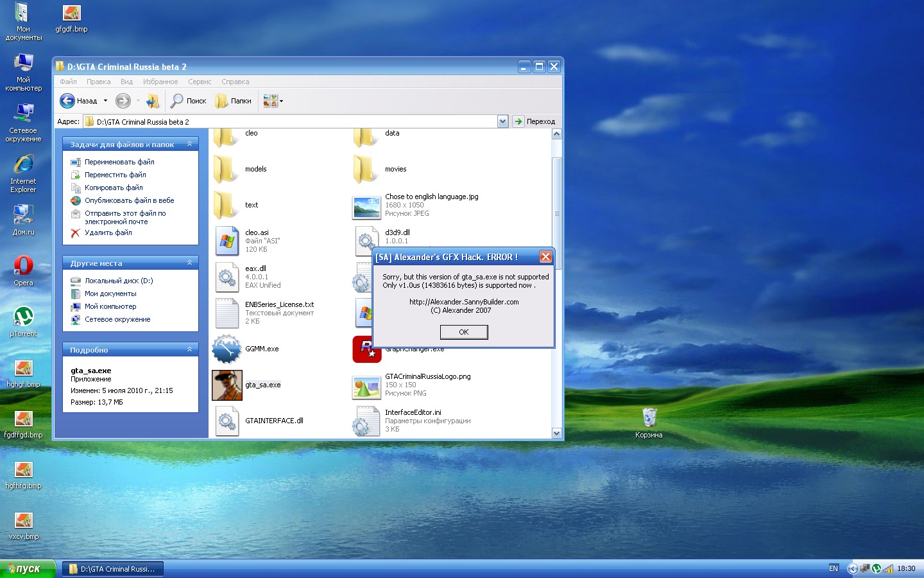Screen dimensions: 924x578
Task: Toggle the Папки folders pane
Action: tap(234, 101)
